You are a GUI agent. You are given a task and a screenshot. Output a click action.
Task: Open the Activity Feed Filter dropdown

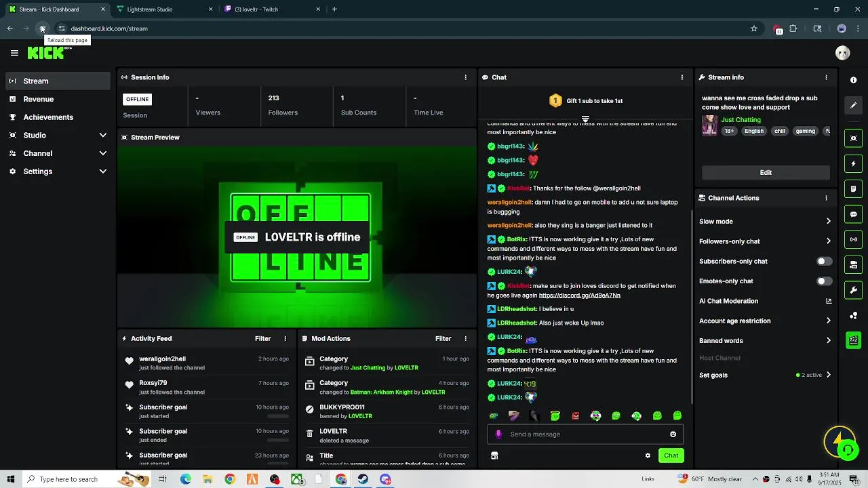(x=262, y=338)
